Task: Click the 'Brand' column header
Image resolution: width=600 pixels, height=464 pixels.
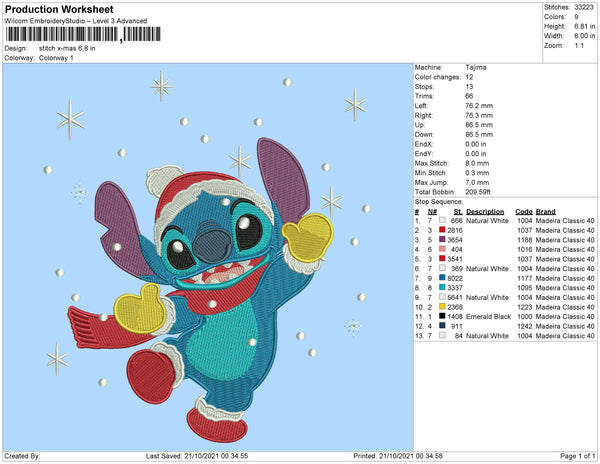Action: pyautogui.click(x=546, y=212)
